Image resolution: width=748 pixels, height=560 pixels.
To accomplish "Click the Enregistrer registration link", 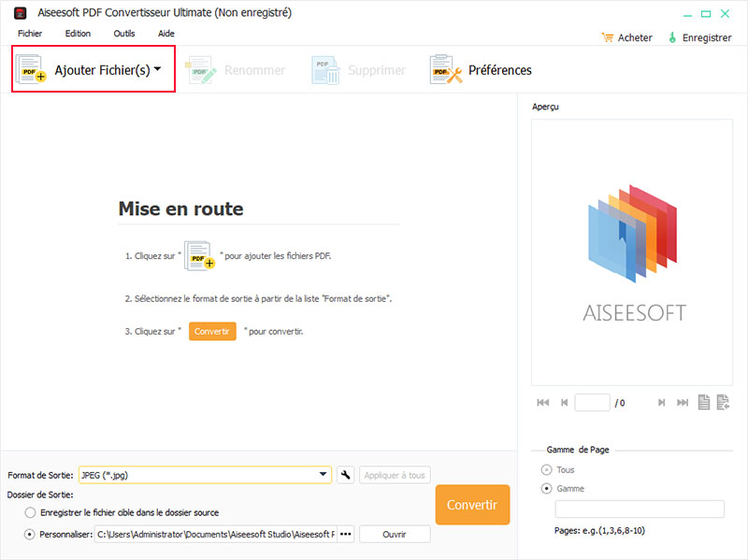I will [707, 37].
